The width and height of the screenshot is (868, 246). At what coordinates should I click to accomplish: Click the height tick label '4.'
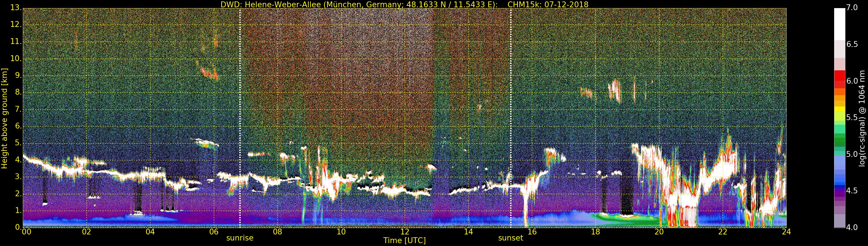pyautogui.click(x=18, y=160)
